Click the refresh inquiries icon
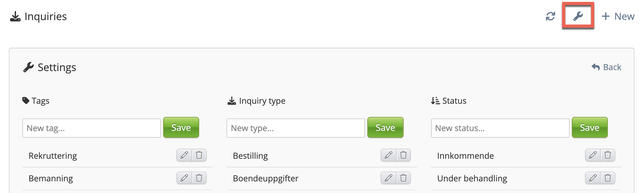Viewport: 644px width, 193px height. click(x=550, y=16)
